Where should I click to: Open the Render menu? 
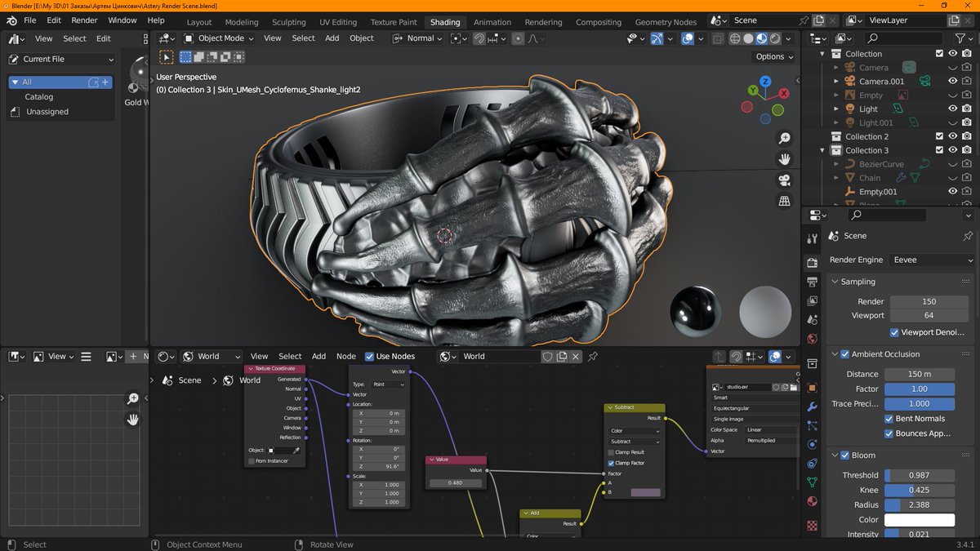click(84, 20)
